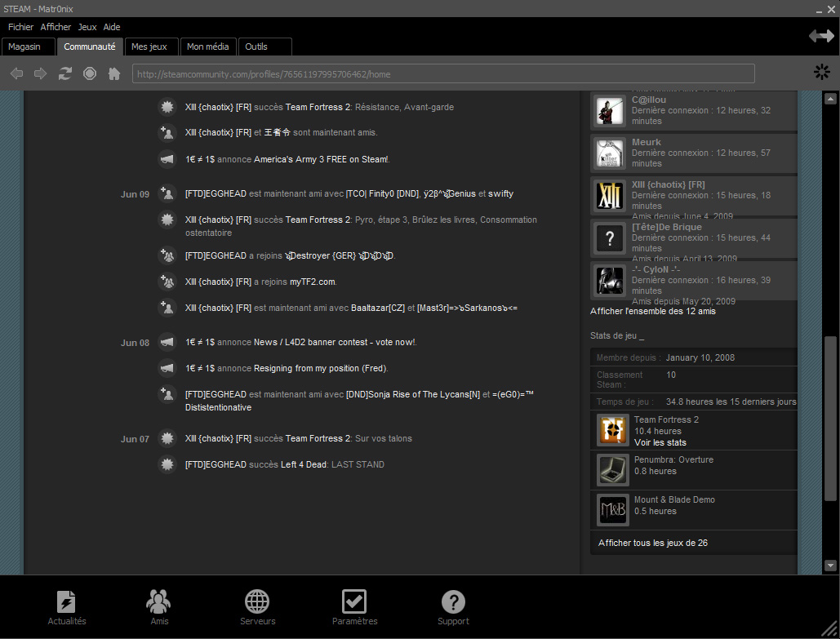Open America's Army 3 FREE on Steam! announcement
Viewport: 840px width, 639px height.
click(321, 159)
